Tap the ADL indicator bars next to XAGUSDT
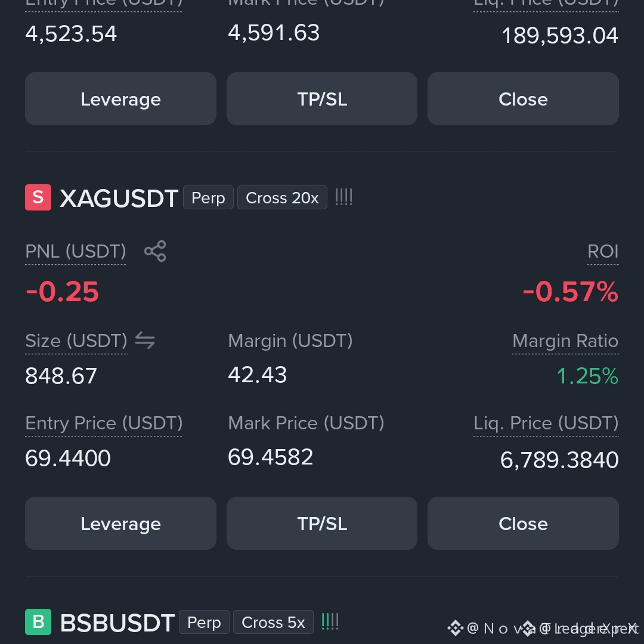 click(344, 197)
